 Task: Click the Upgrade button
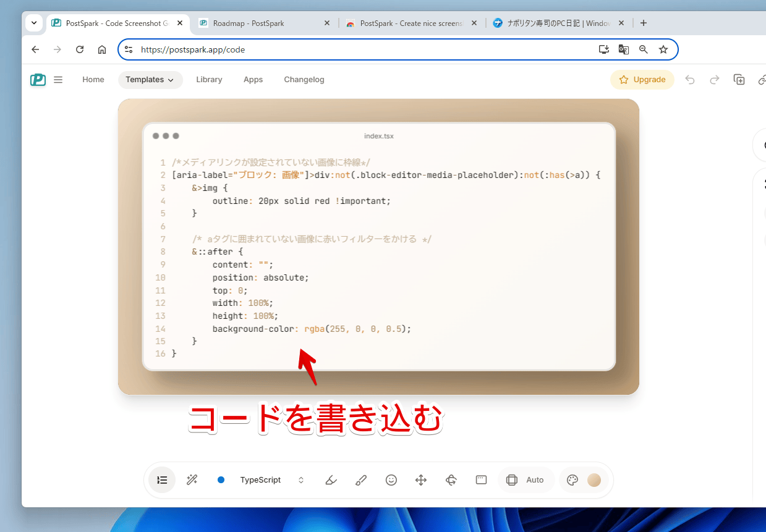click(642, 80)
